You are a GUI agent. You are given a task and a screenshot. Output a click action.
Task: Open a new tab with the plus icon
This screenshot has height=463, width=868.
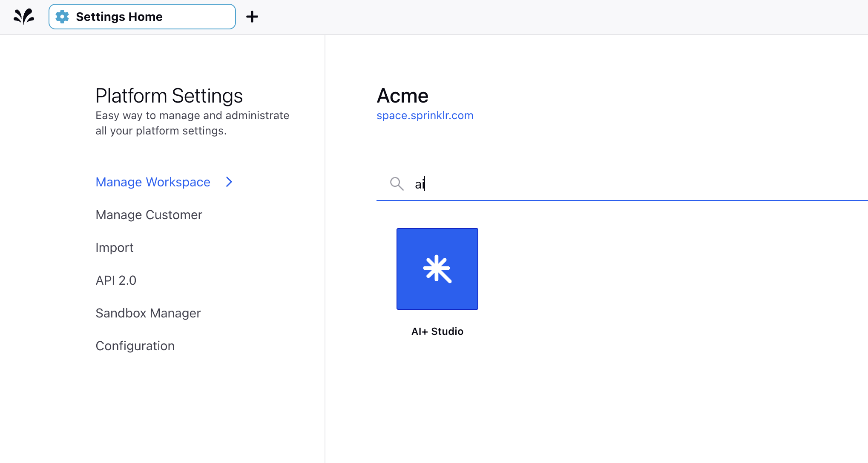(x=252, y=17)
